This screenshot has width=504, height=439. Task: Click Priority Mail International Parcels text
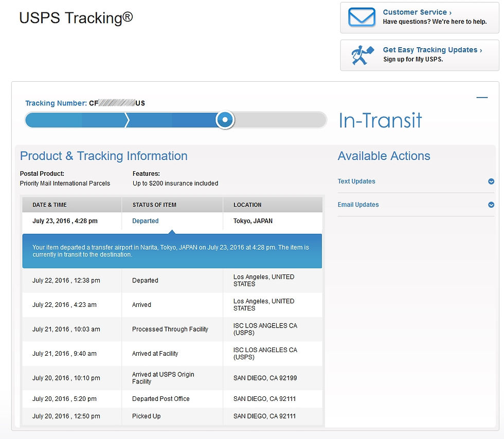65,183
